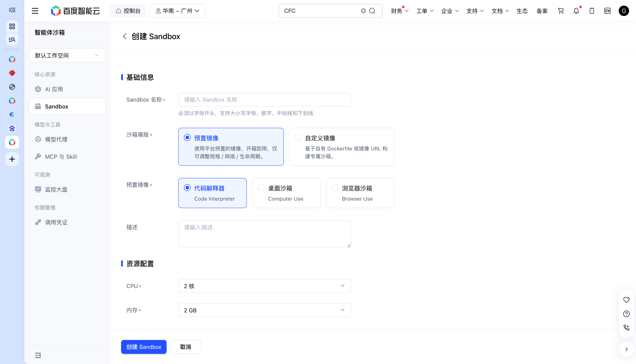This screenshot has height=364, width=636.
Task: Click the list search icon in left rail
Action: tap(12, 40)
